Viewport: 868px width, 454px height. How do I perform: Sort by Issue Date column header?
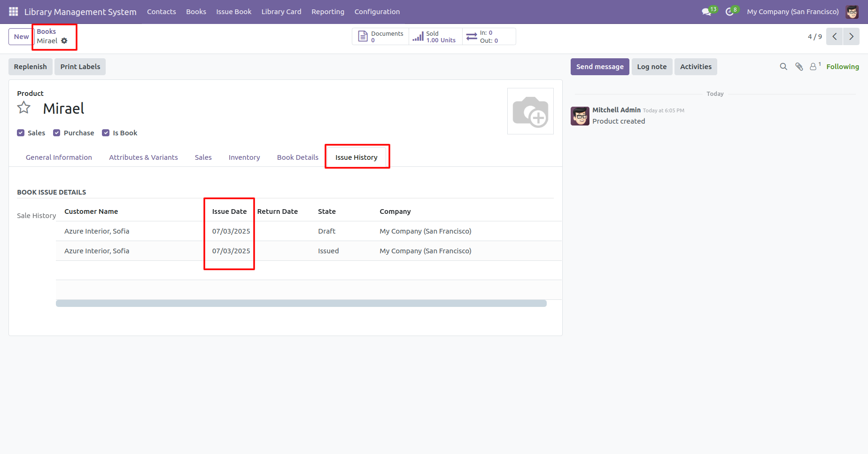click(x=229, y=211)
